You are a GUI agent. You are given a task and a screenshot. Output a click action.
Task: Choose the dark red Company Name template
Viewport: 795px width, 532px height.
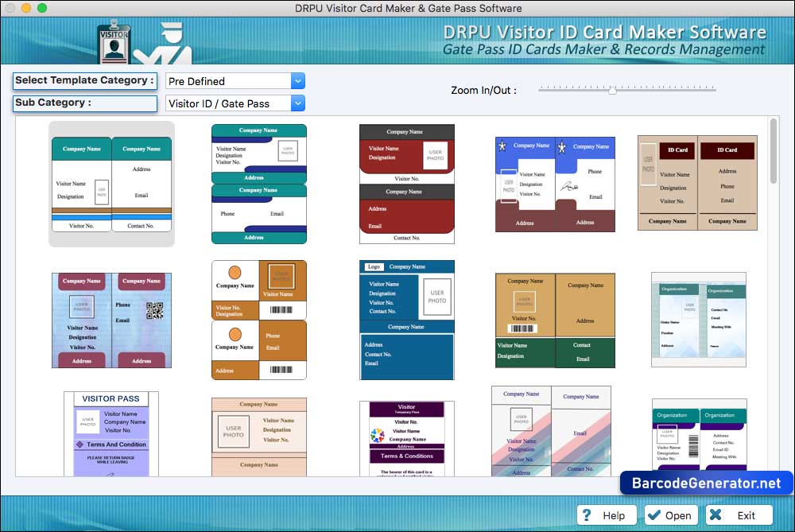[x=406, y=184]
